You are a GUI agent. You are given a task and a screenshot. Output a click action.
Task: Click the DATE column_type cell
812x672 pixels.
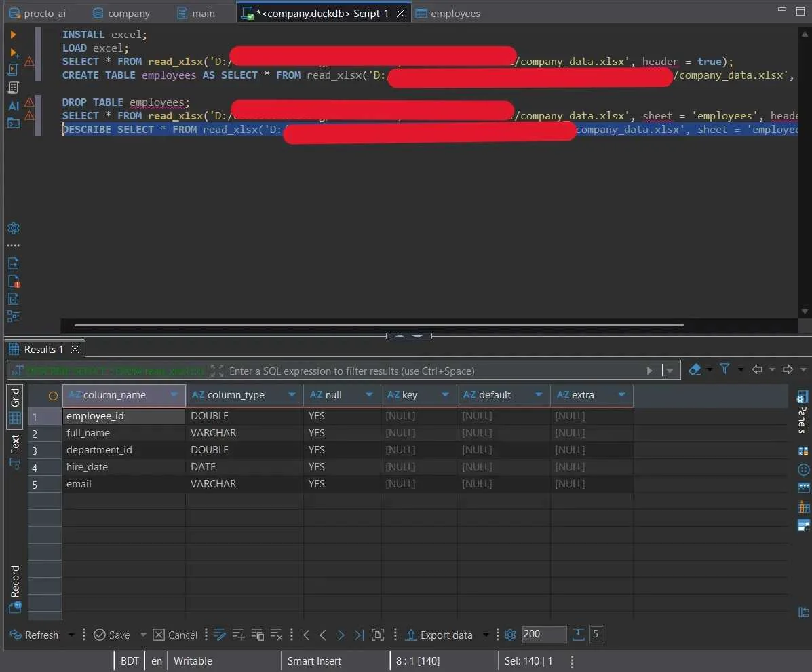coord(244,467)
